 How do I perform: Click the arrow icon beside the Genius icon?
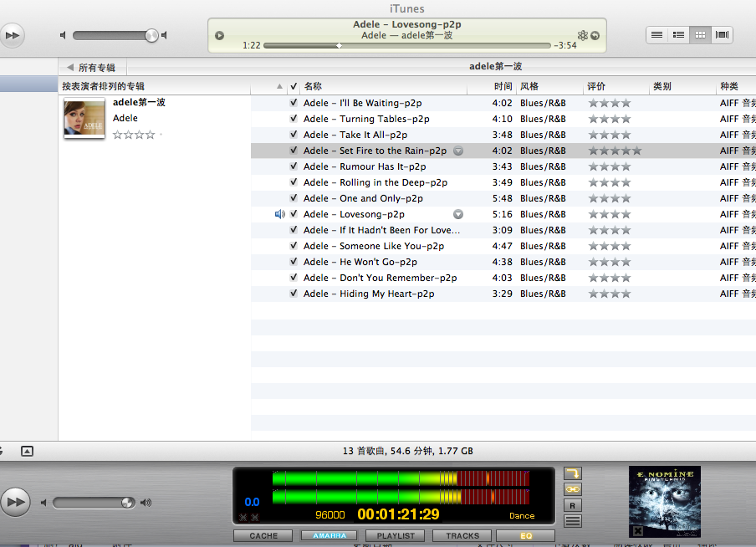595,35
